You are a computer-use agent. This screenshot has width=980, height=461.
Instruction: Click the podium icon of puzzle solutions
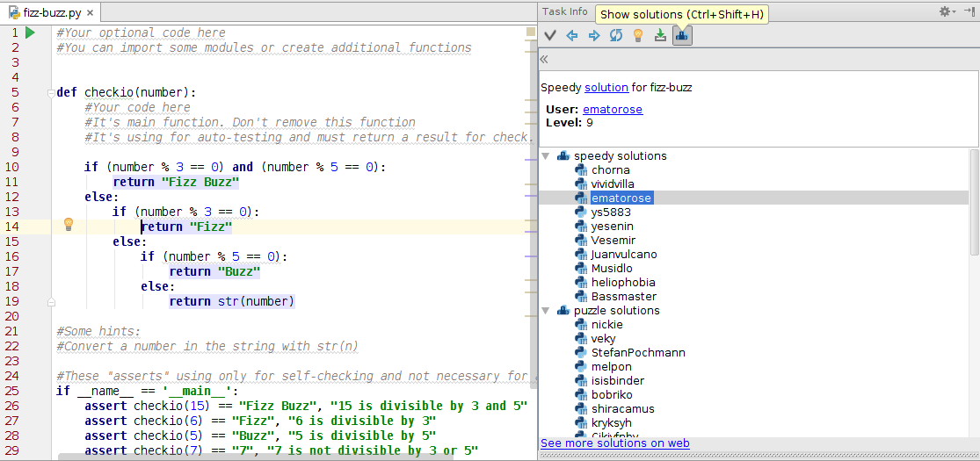[x=563, y=311]
